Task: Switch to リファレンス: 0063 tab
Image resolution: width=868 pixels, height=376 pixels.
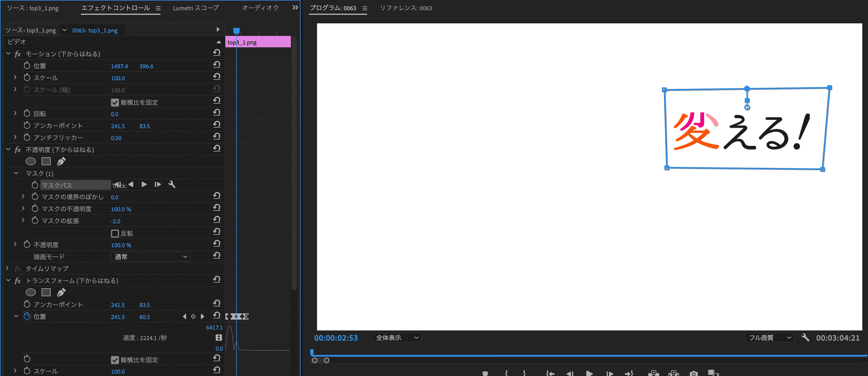Action: click(406, 8)
